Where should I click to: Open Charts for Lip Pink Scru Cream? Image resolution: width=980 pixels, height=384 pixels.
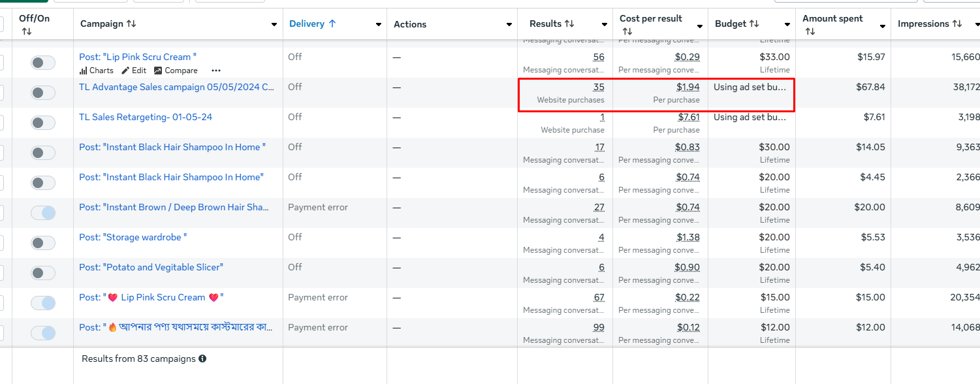pos(96,71)
